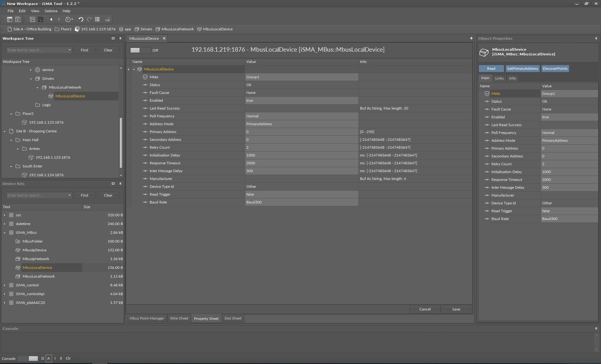Image resolution: width=601 pixels, height=364 pixels.
Task: Expand the iSMA_control kit
Action: [x=5, y=285]
